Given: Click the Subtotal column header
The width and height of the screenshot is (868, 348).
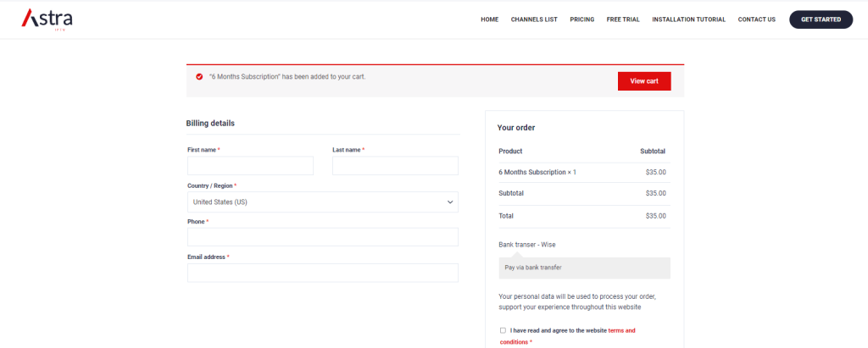Looking at the screenshot, I should point(653,151).
